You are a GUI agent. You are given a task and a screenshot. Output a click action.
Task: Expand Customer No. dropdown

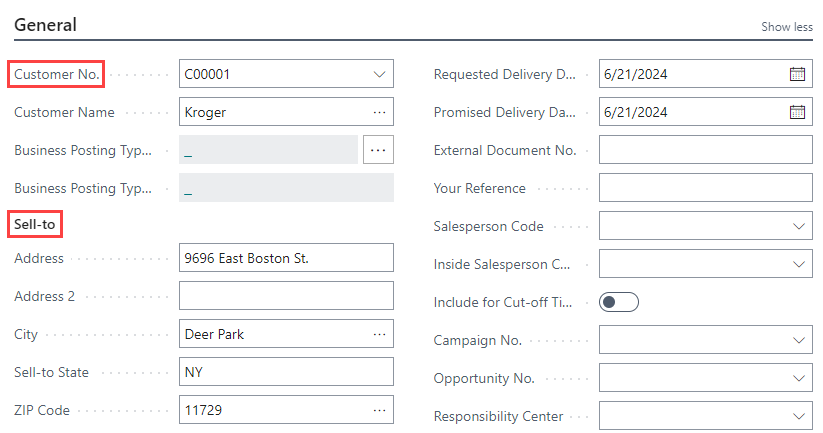(x=379, y=74)
